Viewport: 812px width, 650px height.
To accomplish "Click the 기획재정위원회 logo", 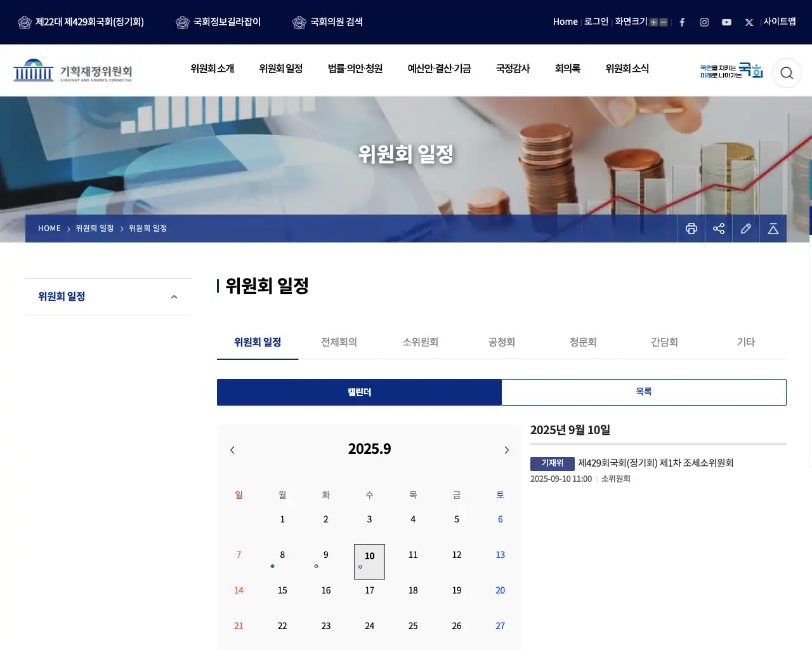I will coord(72,70).
